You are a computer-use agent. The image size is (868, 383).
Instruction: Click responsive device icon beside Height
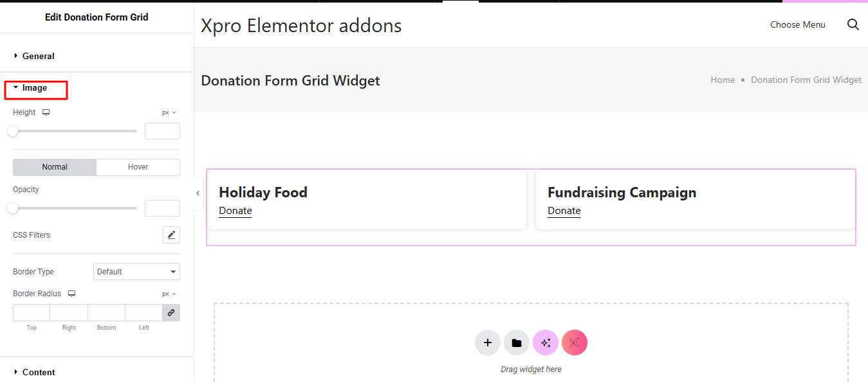pos(46,112)
